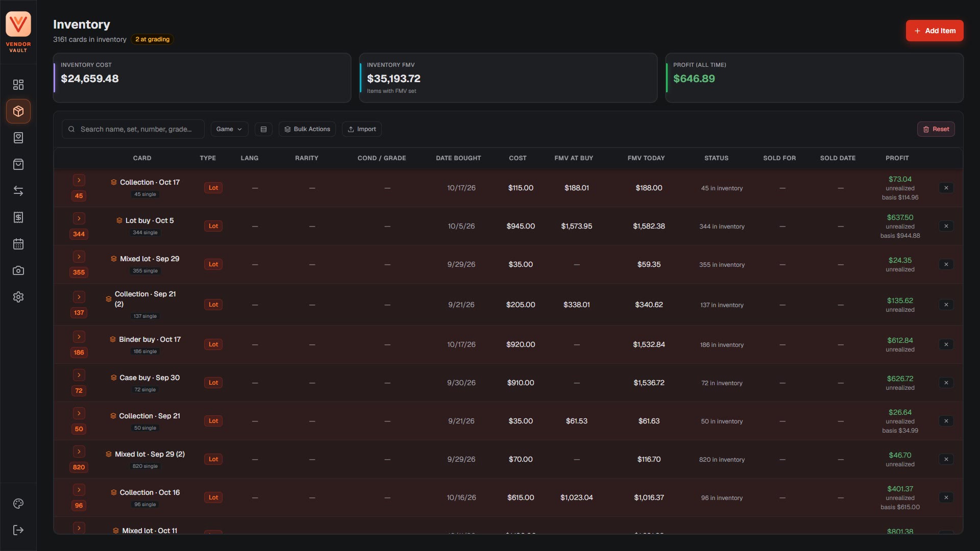Click the '2 at grading' badge
980x551 pixels.
pyautogui.click(x=152, y=39)
